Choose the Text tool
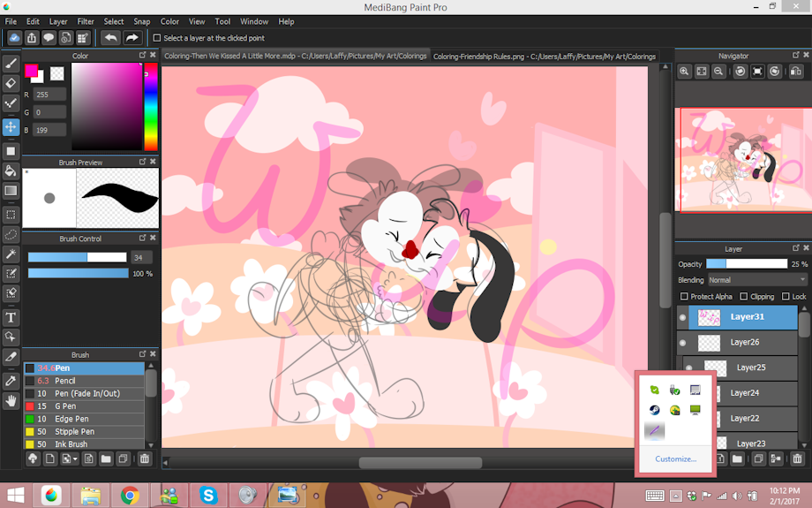The width and height of the screenshot is (812, 508). (11, 317)
